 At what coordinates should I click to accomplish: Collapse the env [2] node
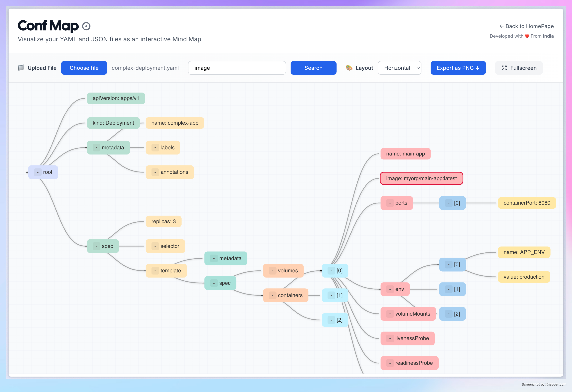click(449, 314)
